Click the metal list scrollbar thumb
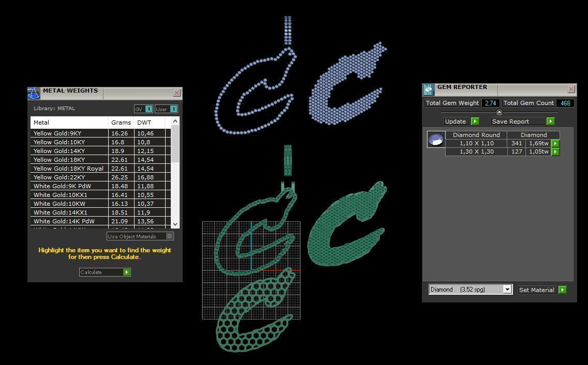The height and width of the screenshot is (365, 588). coord(175,144)
